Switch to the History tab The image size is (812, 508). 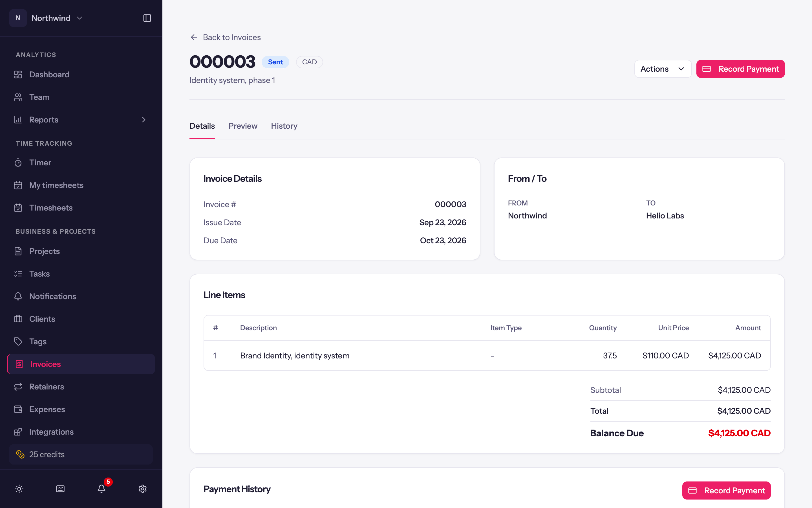coord(284,126)
